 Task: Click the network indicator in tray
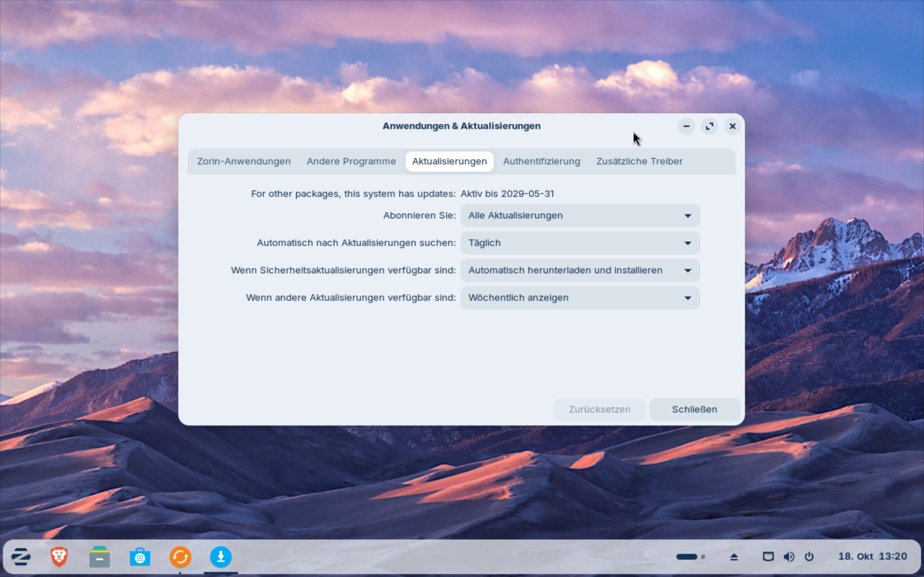click(768, 557)
